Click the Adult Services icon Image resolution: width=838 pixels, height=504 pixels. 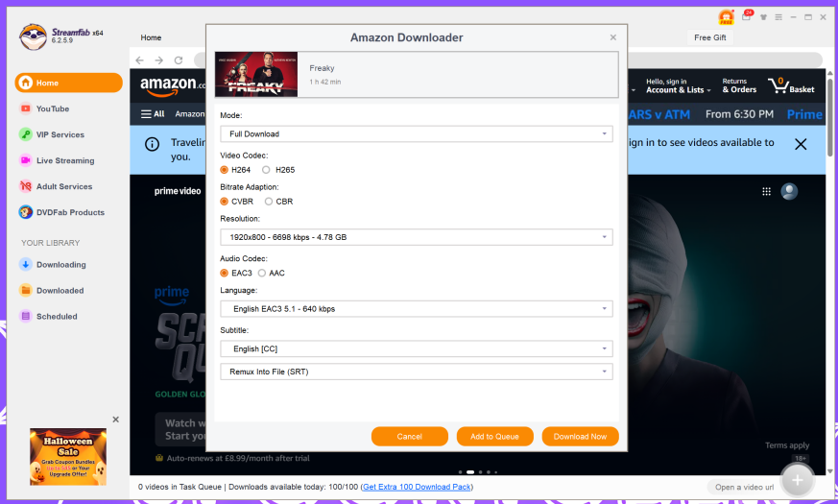[25, 186]
